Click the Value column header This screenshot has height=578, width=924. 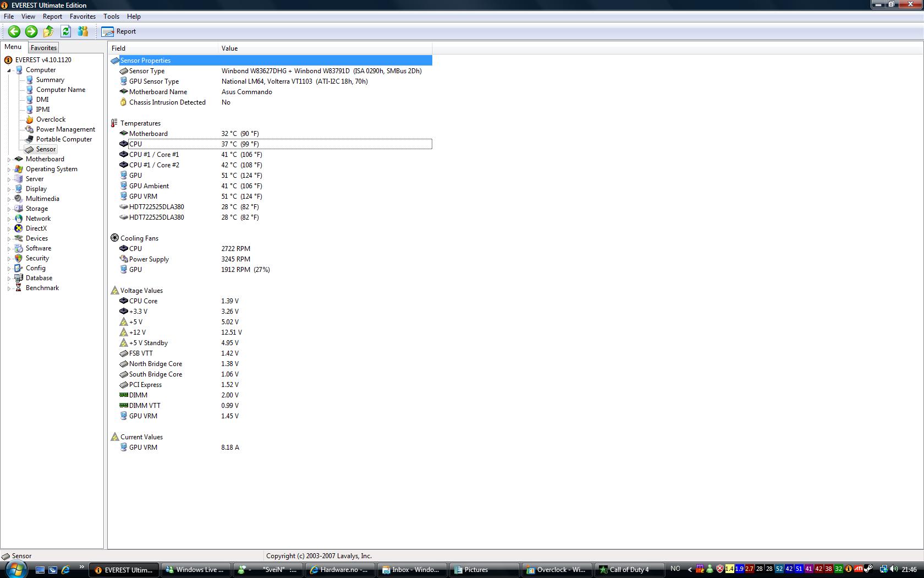click(325, 48)
